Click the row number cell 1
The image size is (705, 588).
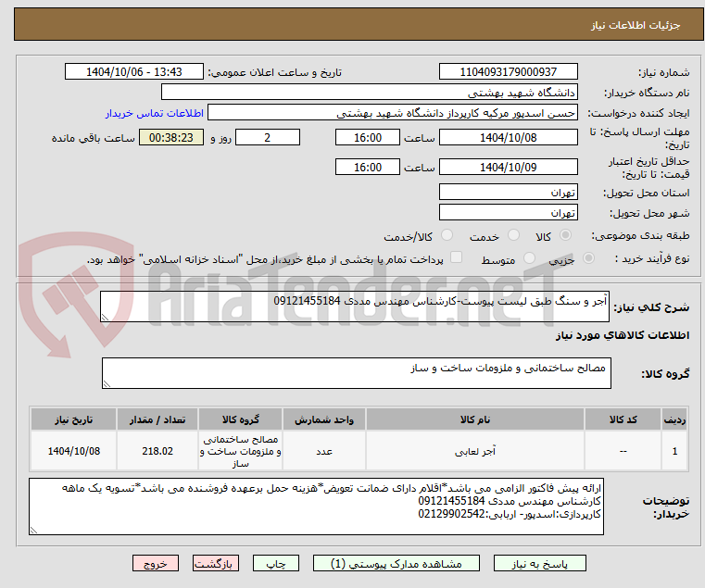[674, 451]
